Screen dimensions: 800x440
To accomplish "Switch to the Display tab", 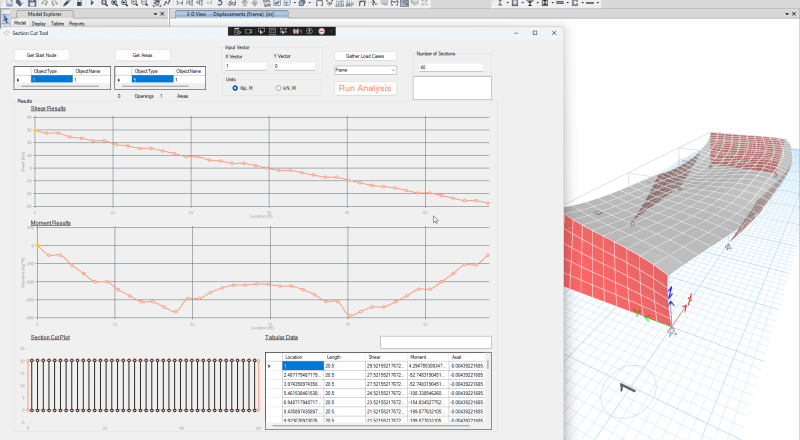I will click(39, 23).
